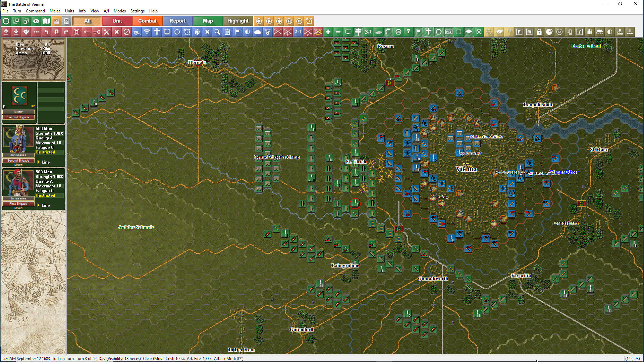Click the bugle horn icon

(x=97, y=32)
